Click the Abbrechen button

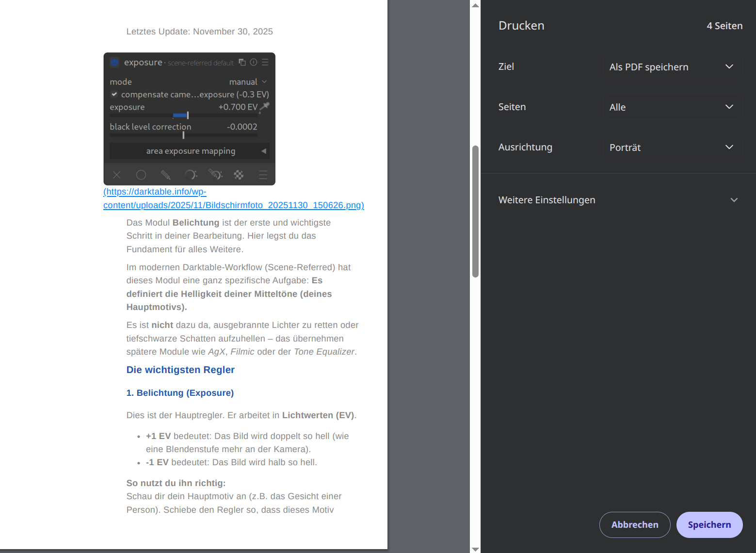pyautogui.click(x=635, y=525)
